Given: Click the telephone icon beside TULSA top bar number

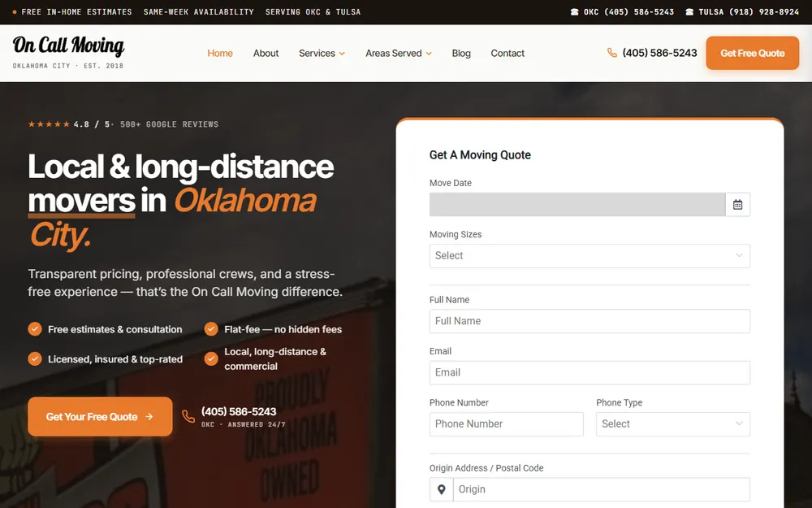Looking at the screenshot, I should 689,12.
